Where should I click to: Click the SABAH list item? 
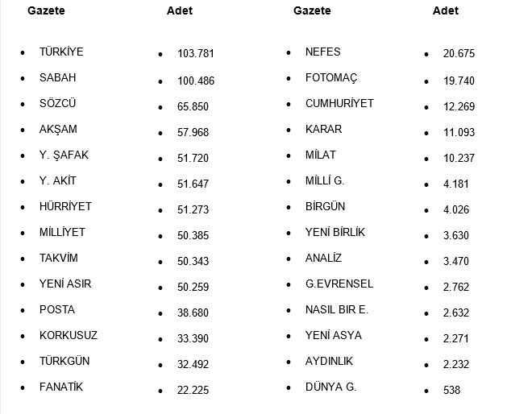click(57, 77)
